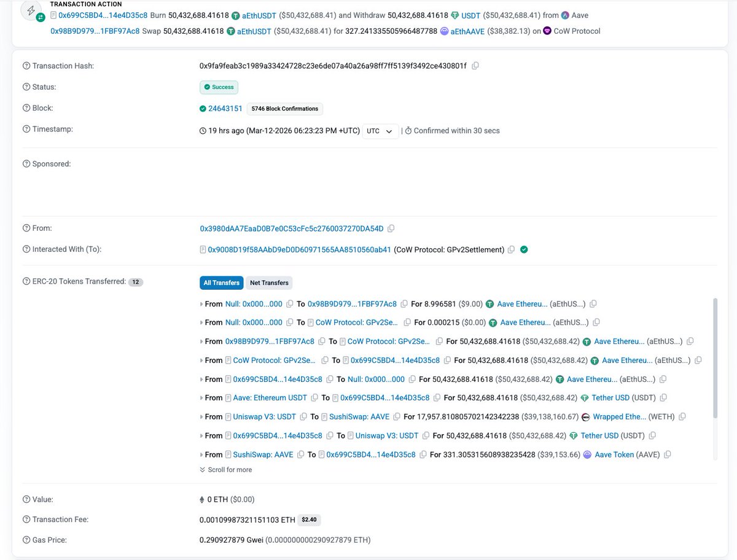Click the help icon beside From label
Viewport: 737px width, 560px height.
(x=26, y=228)
